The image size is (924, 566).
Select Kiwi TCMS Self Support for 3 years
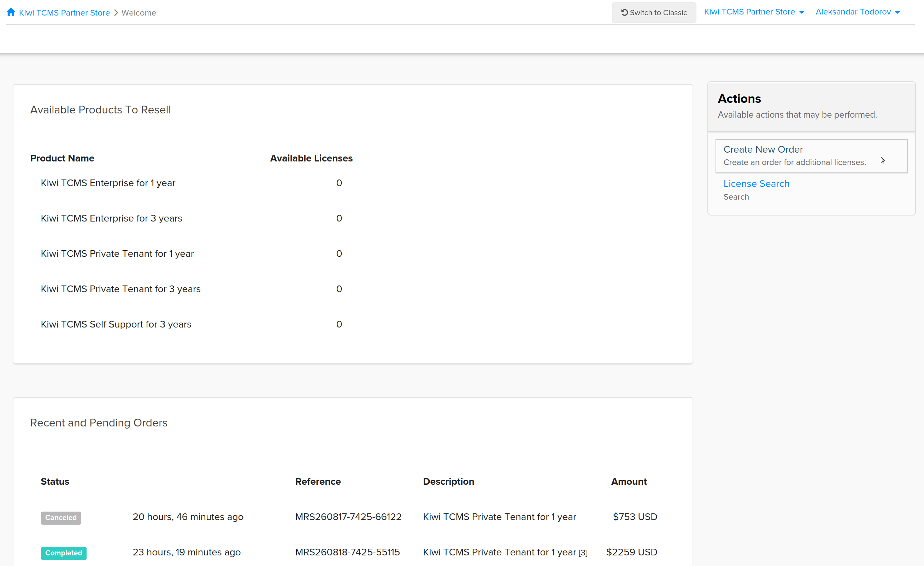coord(116,324)
